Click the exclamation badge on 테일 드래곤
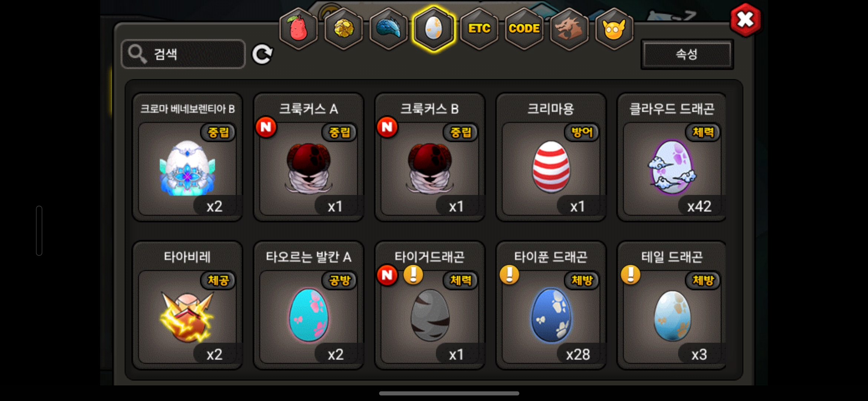This screenshot has height=401, width=868. pyautogui.click(x=631, y=275)
